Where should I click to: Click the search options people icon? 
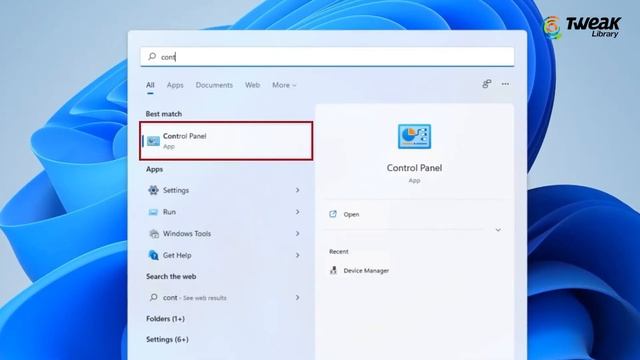486,84
